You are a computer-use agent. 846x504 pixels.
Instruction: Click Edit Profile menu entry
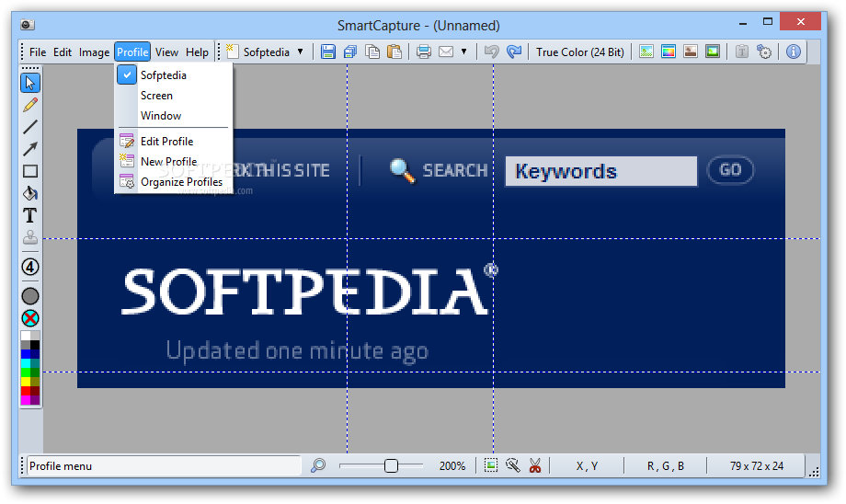(x=174, y=142)
